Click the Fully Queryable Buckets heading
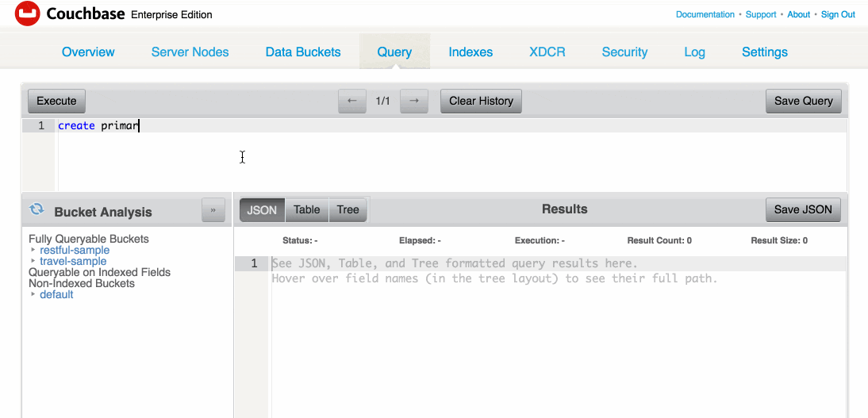The height and width of the screenshot is (418, 868). (x=89, y=240)
